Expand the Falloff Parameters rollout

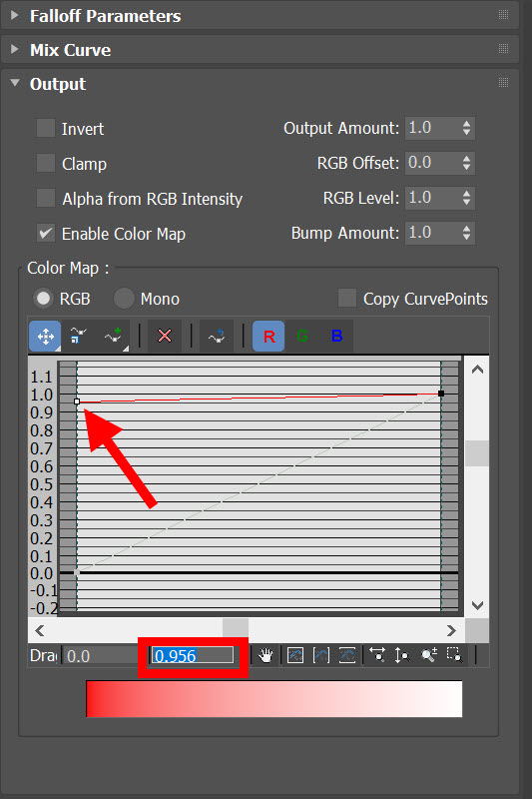15,15
